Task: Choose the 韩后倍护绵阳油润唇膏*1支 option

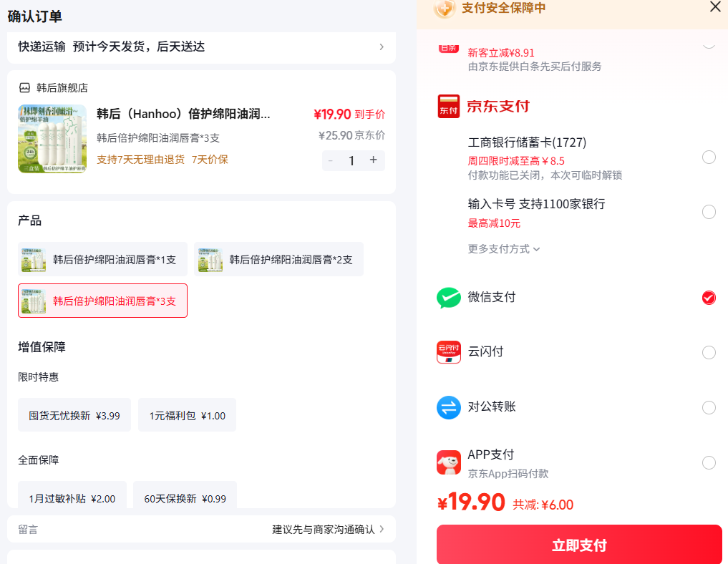Action: [x=102, y=260]
